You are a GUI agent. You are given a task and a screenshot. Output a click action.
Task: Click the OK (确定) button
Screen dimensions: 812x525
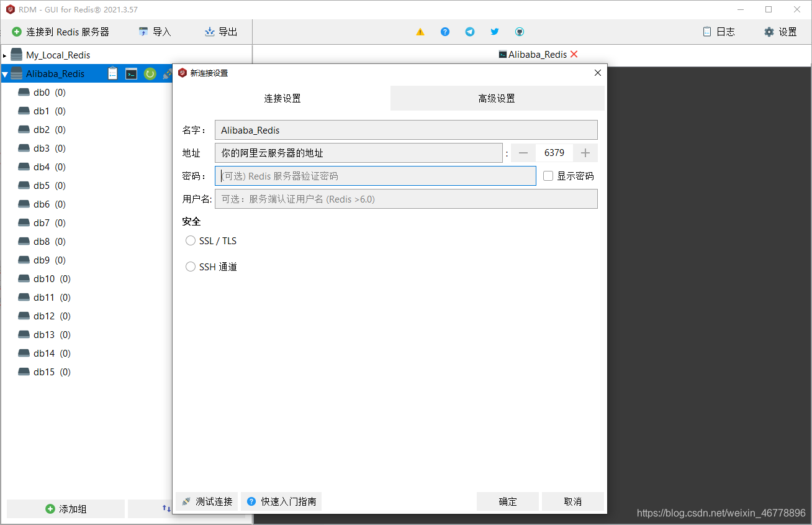tap(508, 501)
